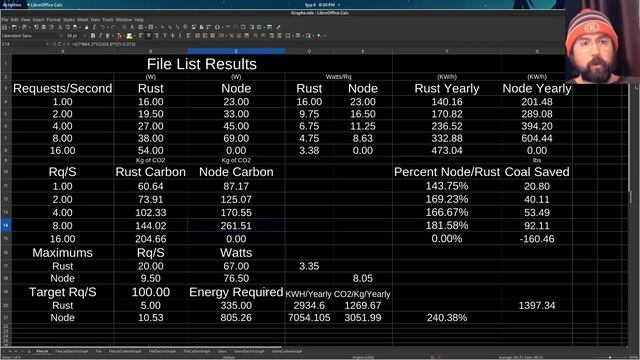The image size is (640, 360).
Task: Select column C header
Action: pos(236,51)
